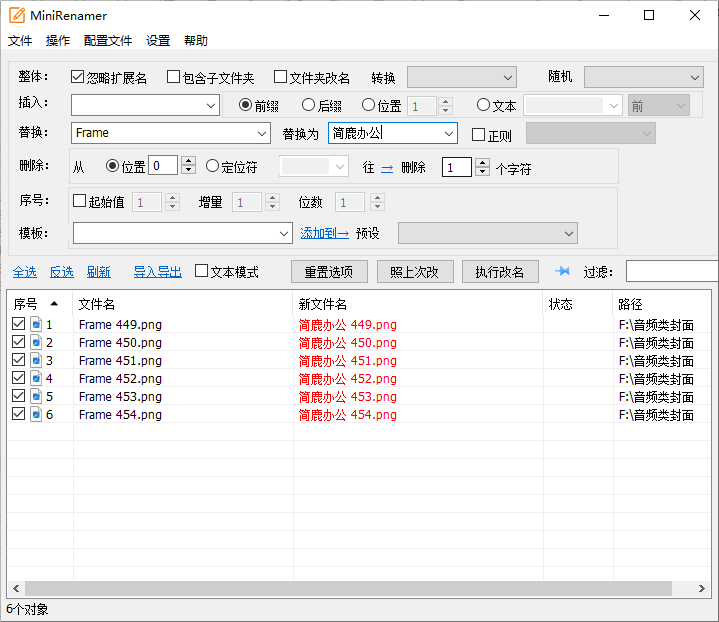Uncheck the 忽略扩展名 checkbox

[x=78, y=77]
